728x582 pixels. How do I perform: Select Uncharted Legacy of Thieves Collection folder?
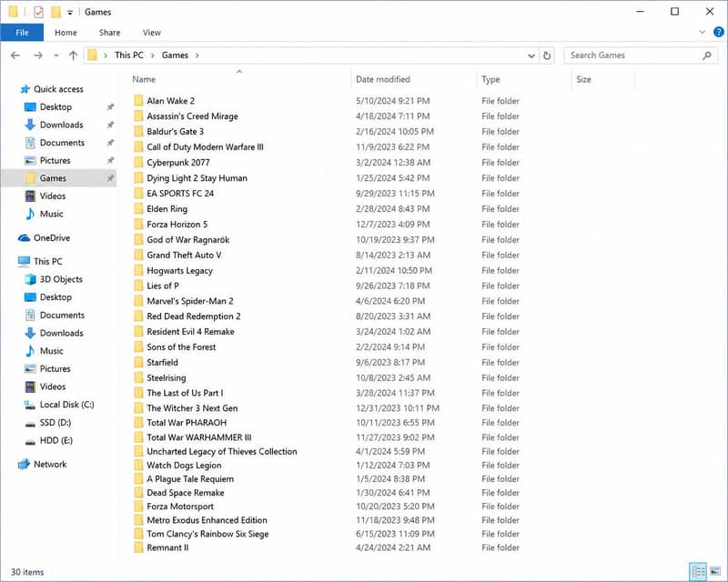(222, 451)
